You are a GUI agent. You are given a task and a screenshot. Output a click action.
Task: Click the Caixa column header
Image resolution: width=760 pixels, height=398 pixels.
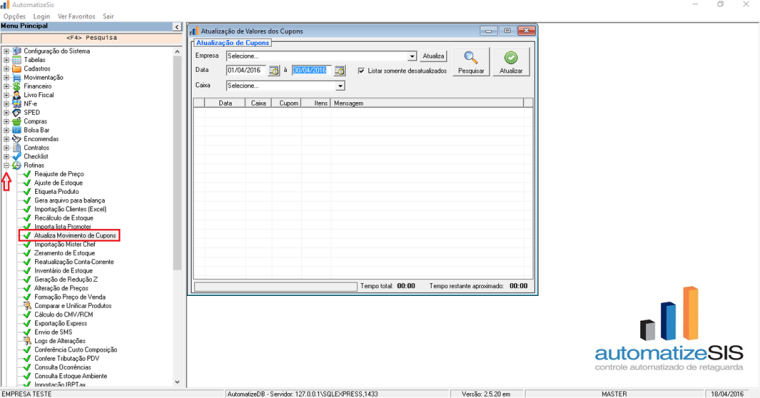click(258, 103)
